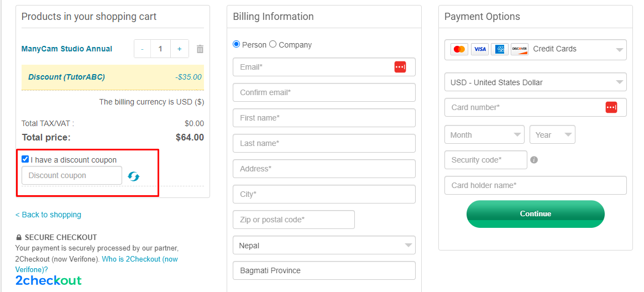
Task: Click the 'Back to shopping' link
Action: (x=48, y=215)
